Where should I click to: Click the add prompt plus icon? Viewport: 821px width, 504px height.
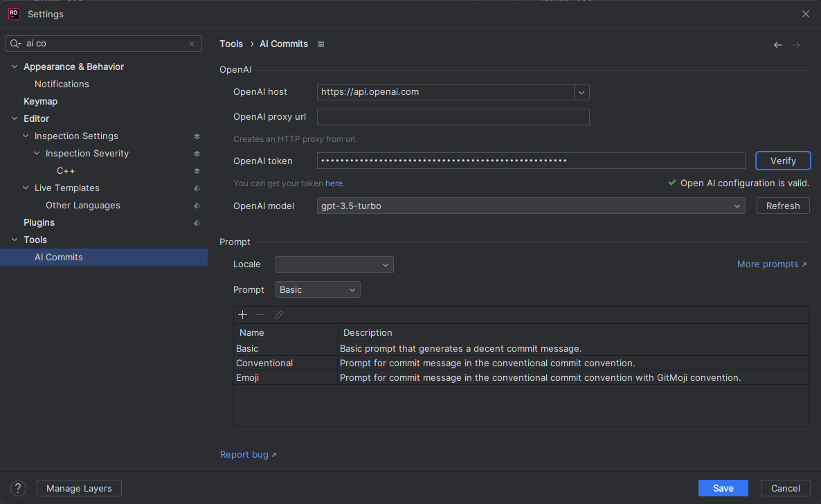pyautogui.click(x=242, y=315)
